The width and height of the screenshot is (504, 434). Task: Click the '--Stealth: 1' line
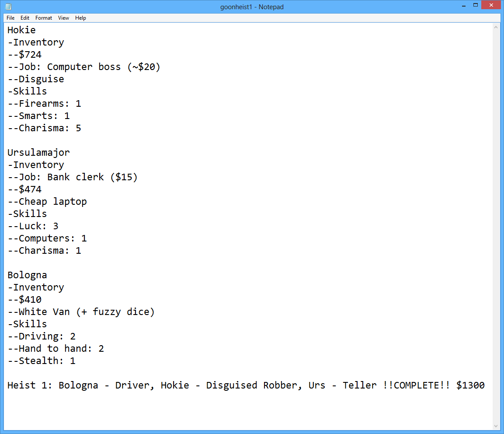[42, 361]
